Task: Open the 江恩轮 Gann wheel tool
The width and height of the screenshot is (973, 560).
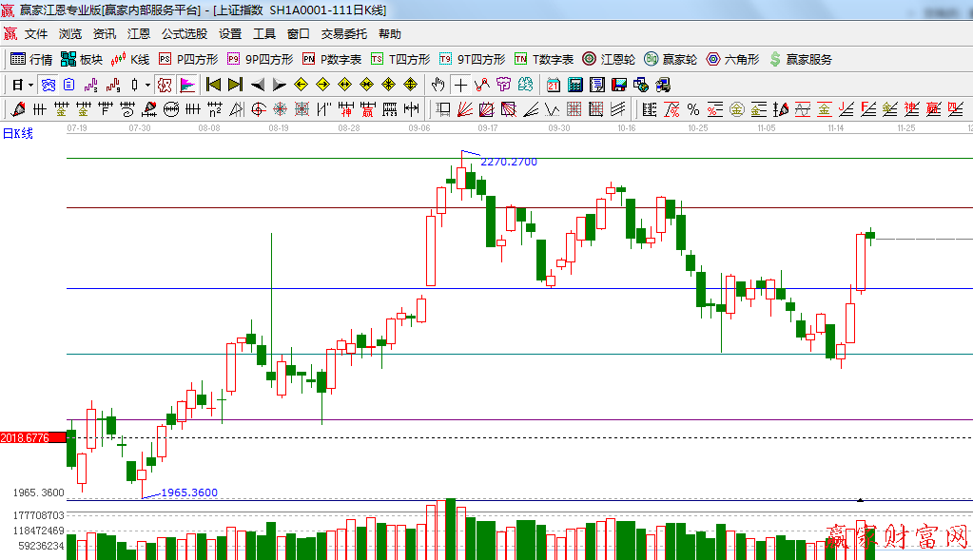Action: click(x=609, y=59)
